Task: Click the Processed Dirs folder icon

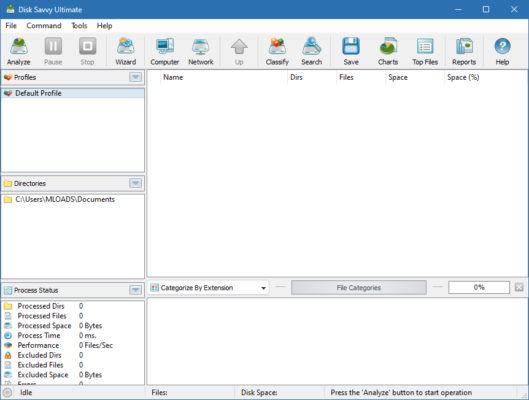Action: 8,306
